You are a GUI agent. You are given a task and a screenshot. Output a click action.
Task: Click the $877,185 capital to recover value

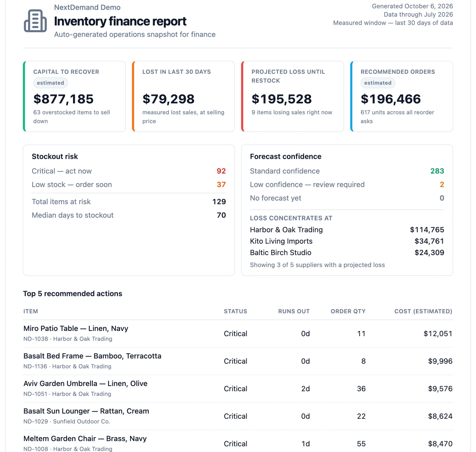coord(63,99)
